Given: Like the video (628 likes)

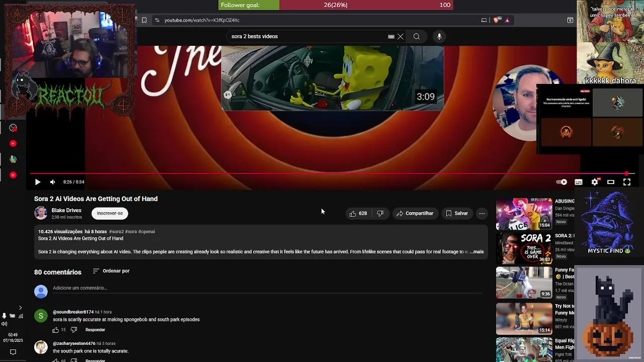Looking at the screenshot, I should (x=358, y=213).
